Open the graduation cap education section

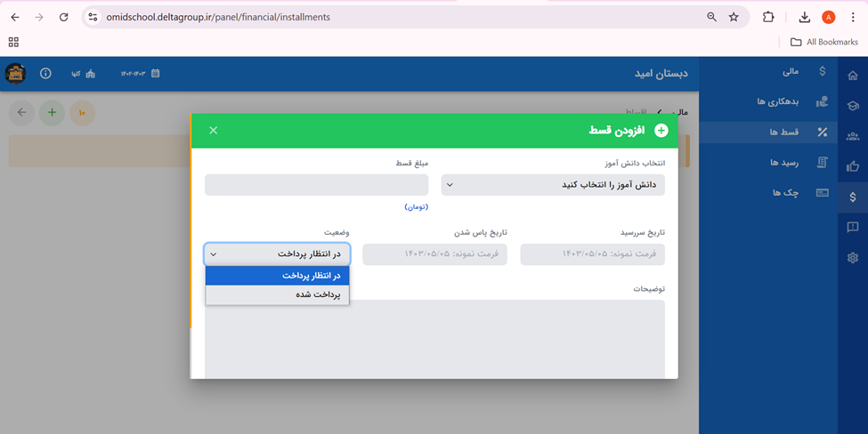pos(853,106)
